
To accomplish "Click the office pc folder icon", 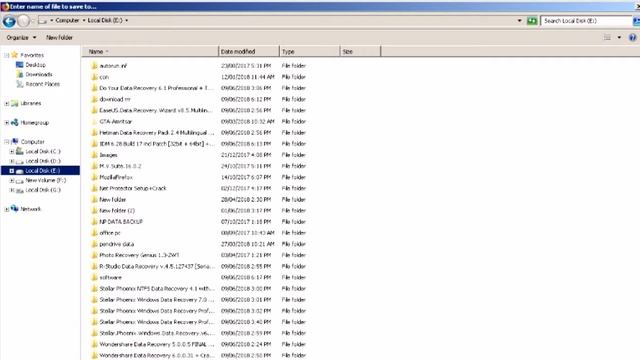I will (x=94, y=233).
